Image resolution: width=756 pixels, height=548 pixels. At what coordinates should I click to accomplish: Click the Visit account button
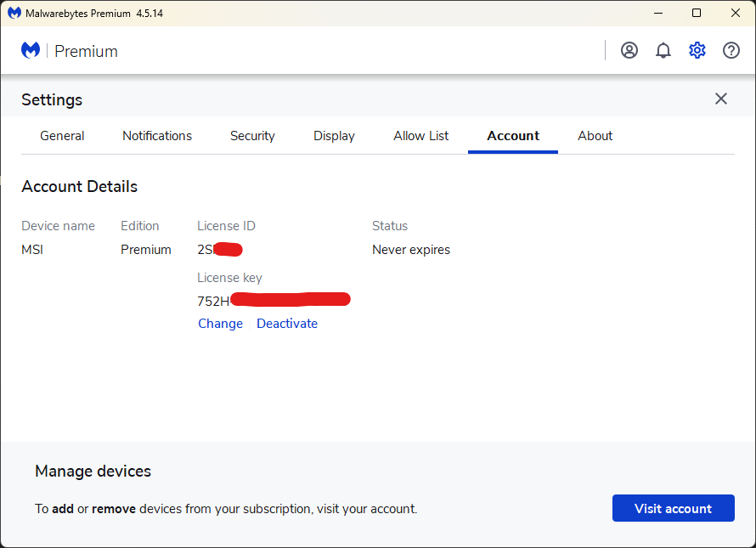click(673, 508)
